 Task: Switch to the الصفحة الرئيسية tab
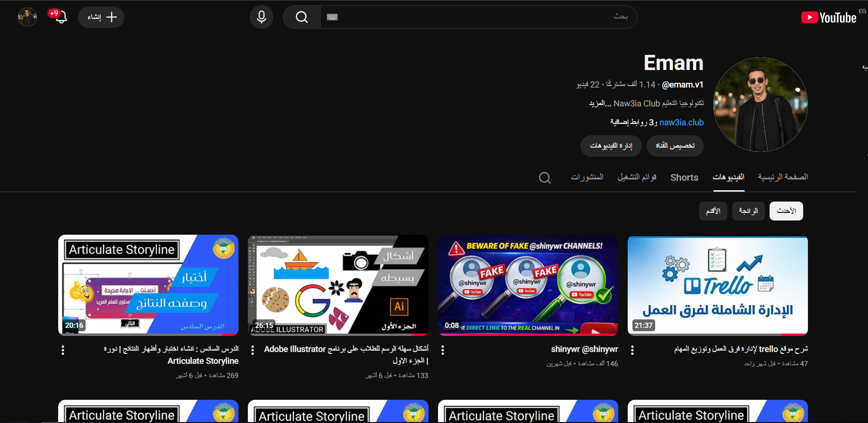(x=783, y=177)
